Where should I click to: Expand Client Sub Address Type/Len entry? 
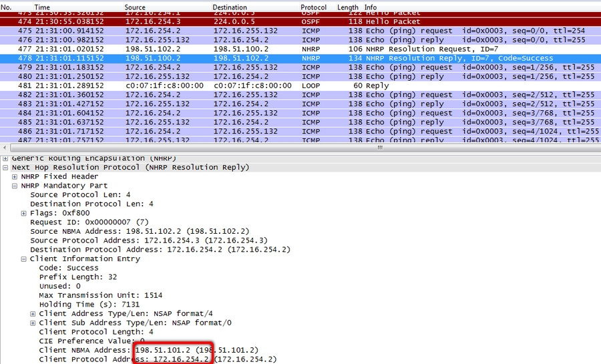tap(33, 323)
